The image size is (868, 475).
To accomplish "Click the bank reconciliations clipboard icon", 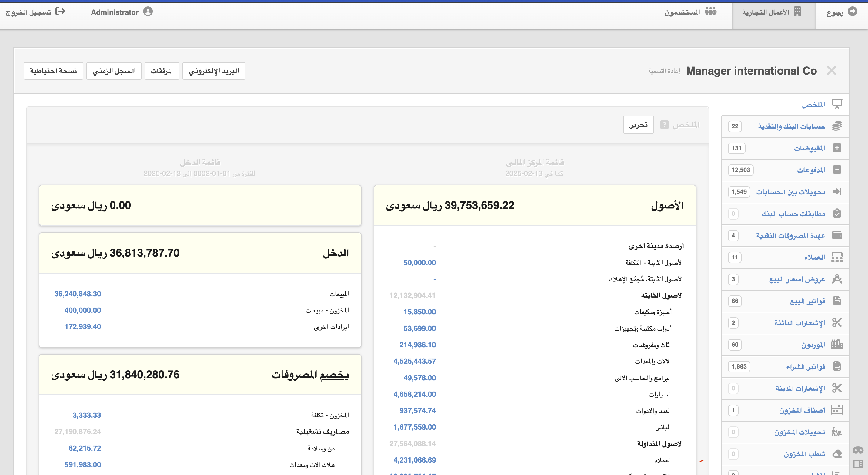I will (x=837, y=214).
